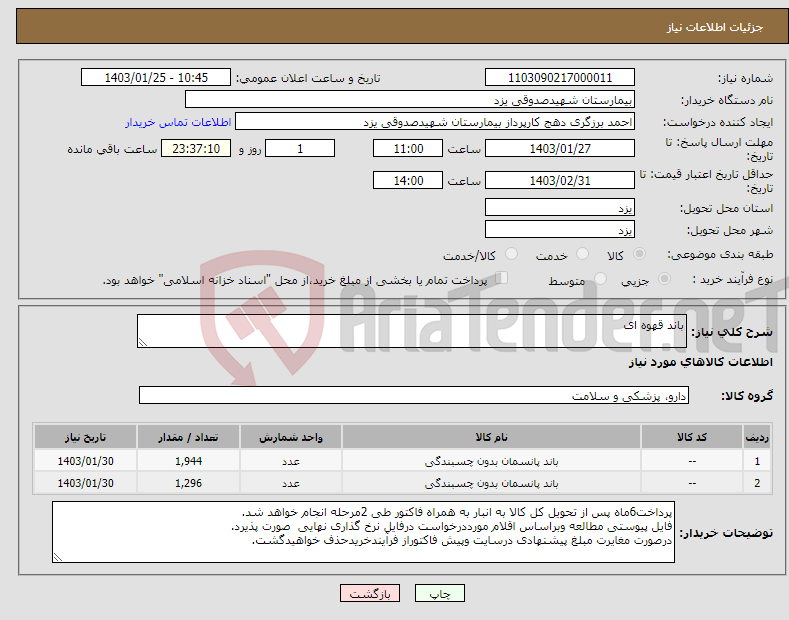Click the کد کالا column header

[692, 437]
